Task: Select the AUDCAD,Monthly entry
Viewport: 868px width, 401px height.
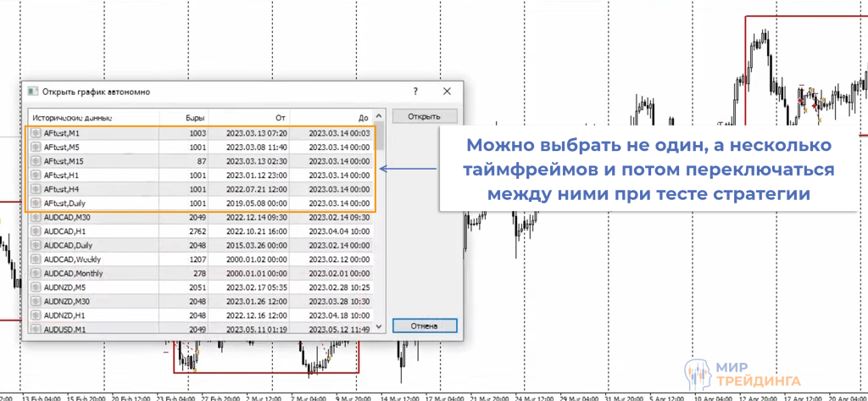Action: (x=201, y=273)
